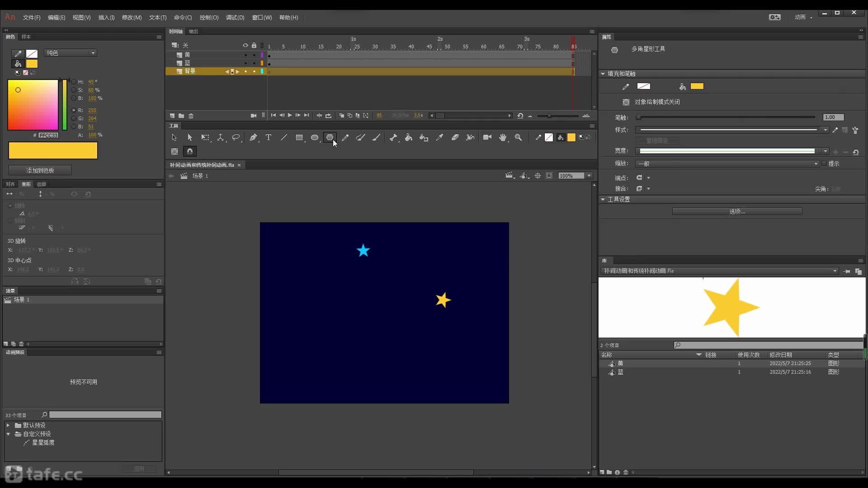Click the timeline delete layer trash icon
868x488 pixels.
191,116
